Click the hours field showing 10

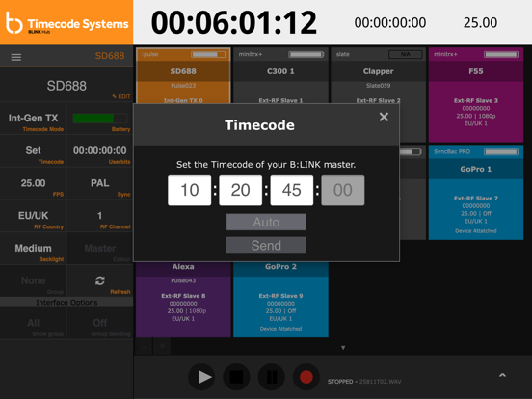(189, 190)
